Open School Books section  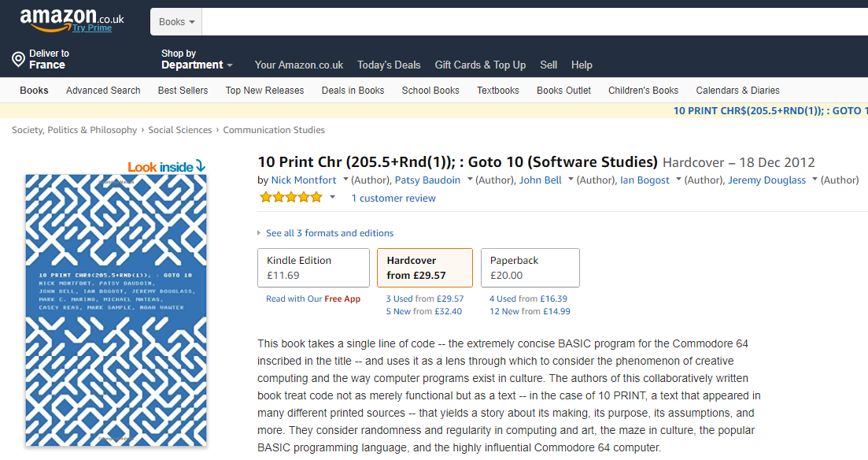pyautogui.click(x=430, y=91)
